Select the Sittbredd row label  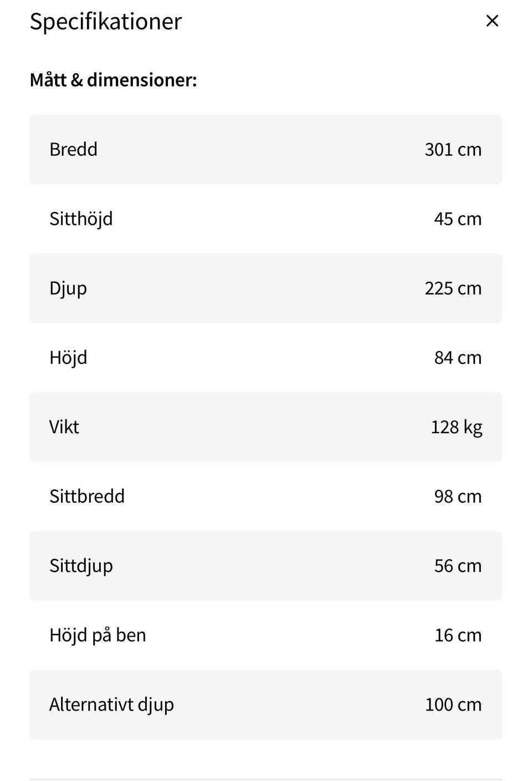(x=87, y=496)
